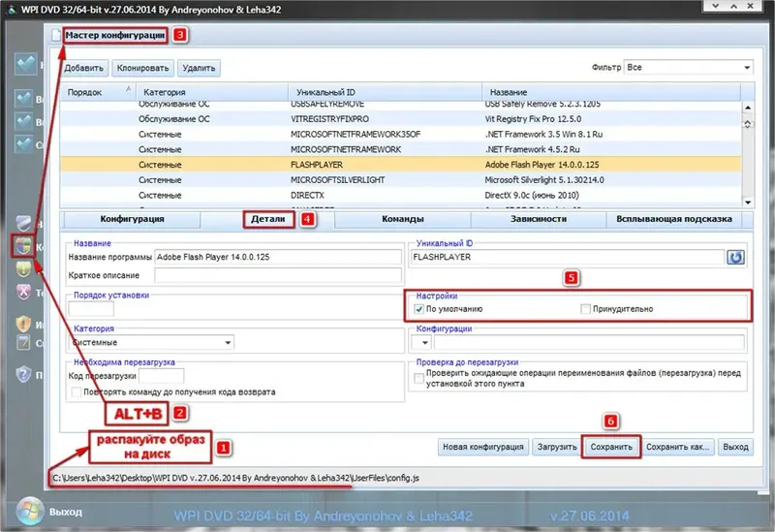Sort list by Порядок column header
This screenshot has width=775, height=532.
pyautogui.click(x=98, y=92)
